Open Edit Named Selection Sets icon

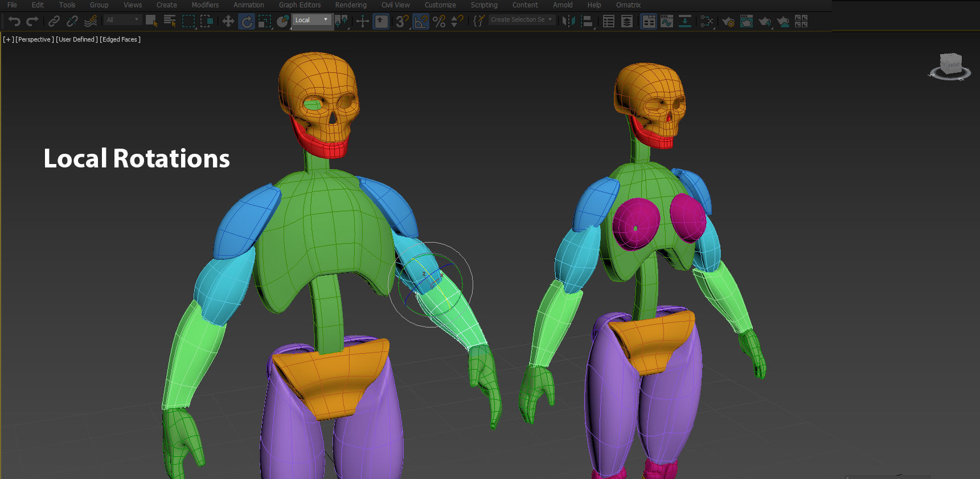click(x=479, y=21)
